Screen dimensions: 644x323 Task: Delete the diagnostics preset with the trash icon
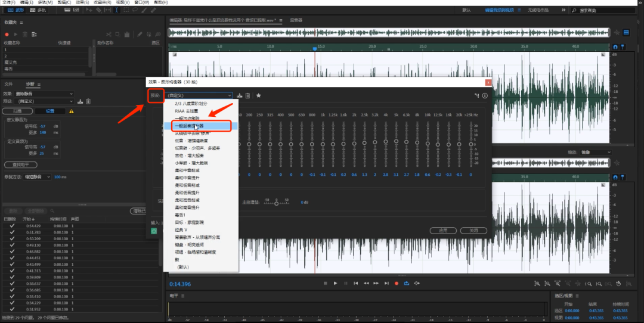[88, 101]
